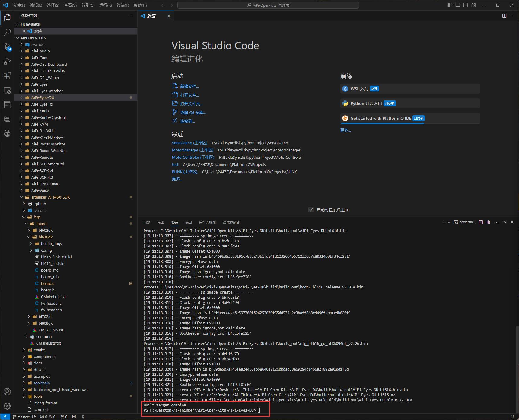Image resolution: width=519 pixels, height=420 pixels.
Task: Open recent BLINK (工作区) link
Action: [185, 172]
